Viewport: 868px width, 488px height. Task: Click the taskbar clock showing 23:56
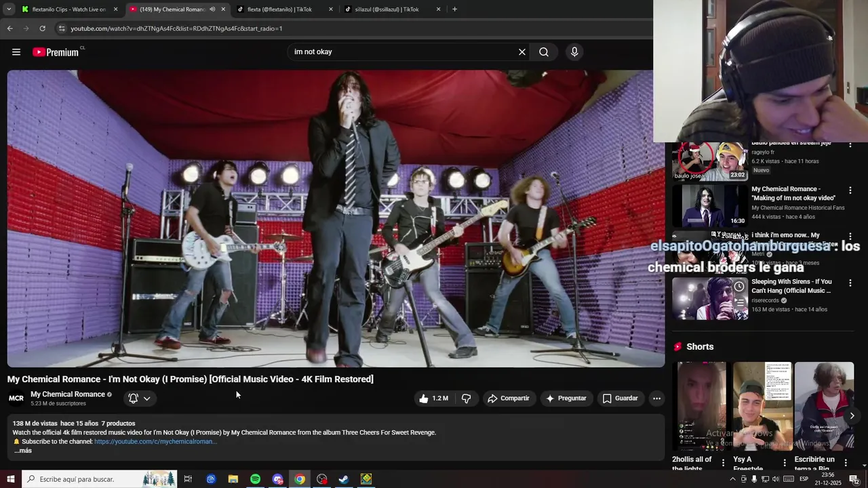tap(828, 479)
